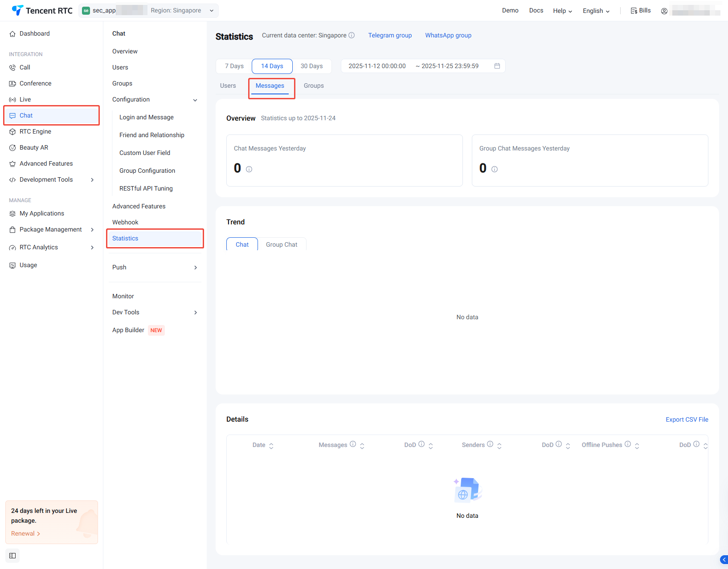The image size is (728, 569).
Task: Click Export CSV File link
Action: pyautogui.click(x=687, y=419)
